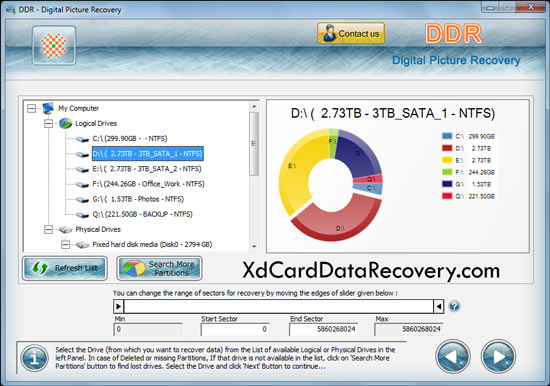Click the left edge handle of sector slider

pyautogui.click(x=119, y=306)
